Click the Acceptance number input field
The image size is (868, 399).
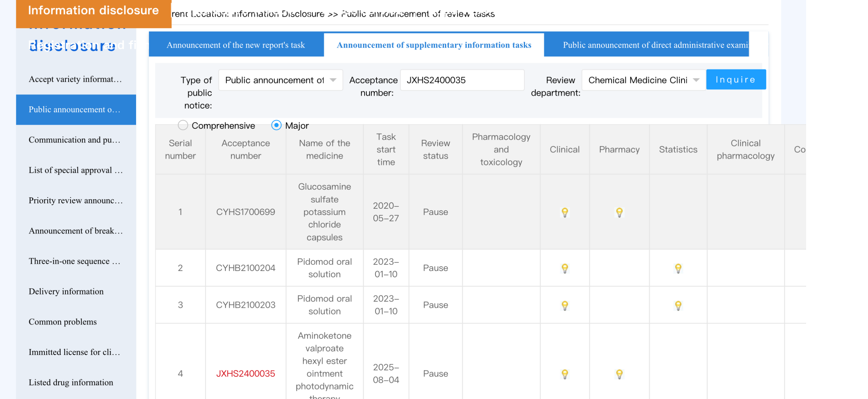[x=462, y=80]
